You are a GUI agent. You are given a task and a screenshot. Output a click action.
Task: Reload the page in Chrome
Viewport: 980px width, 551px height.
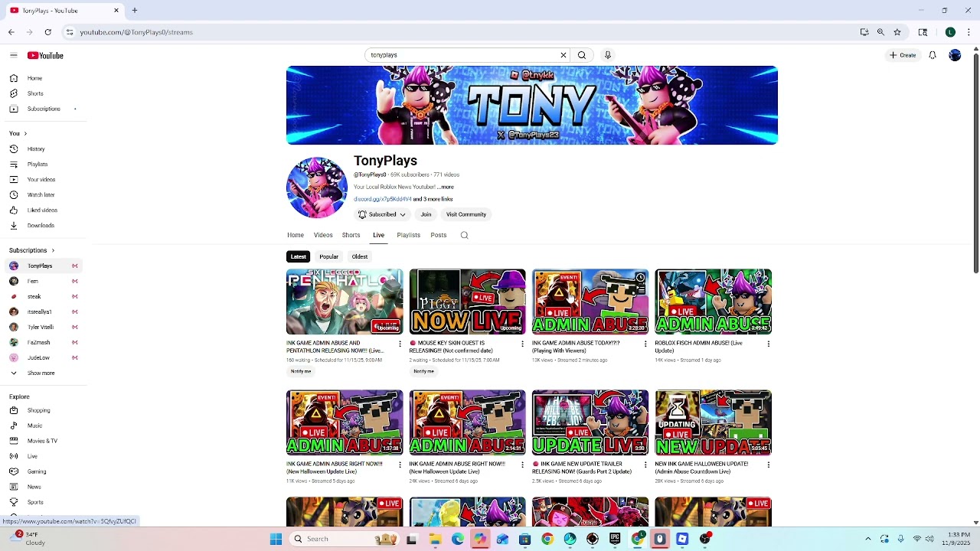pos(47,32)
